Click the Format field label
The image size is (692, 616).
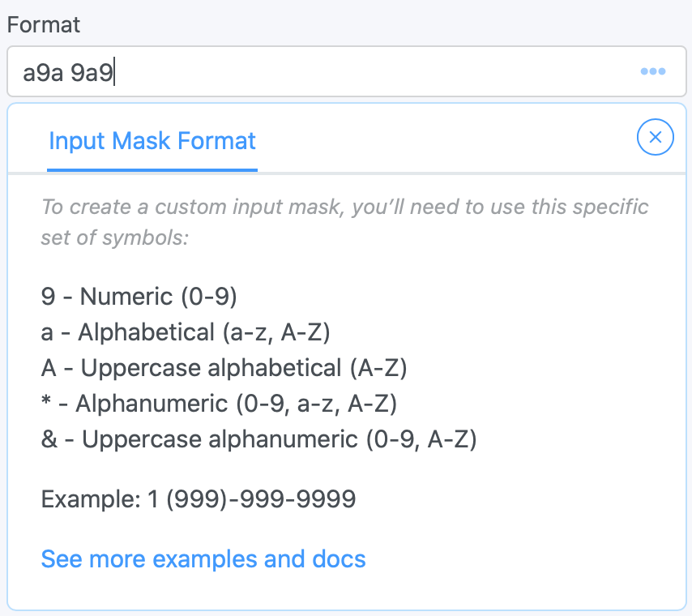tap(44, 24)
